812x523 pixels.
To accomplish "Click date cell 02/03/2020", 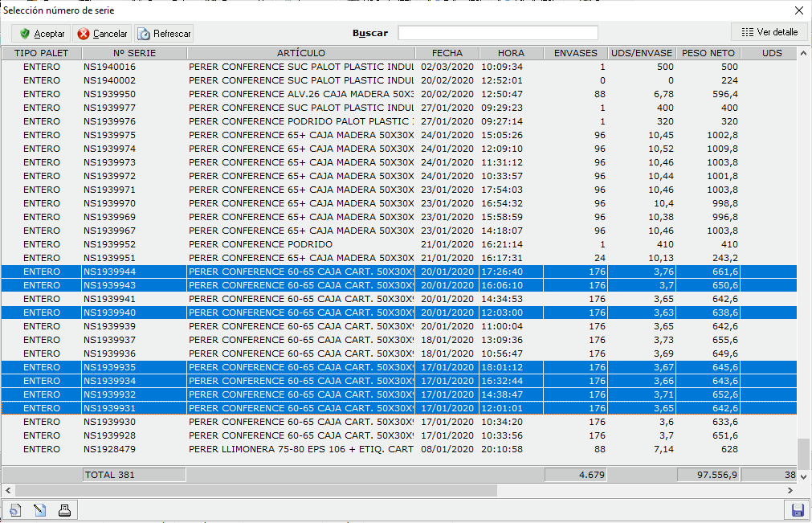I will click(x=447, y=67).
